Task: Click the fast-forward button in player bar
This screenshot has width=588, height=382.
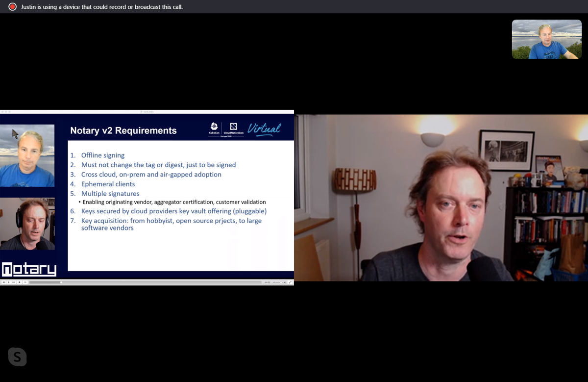Action: click(14, 282)
